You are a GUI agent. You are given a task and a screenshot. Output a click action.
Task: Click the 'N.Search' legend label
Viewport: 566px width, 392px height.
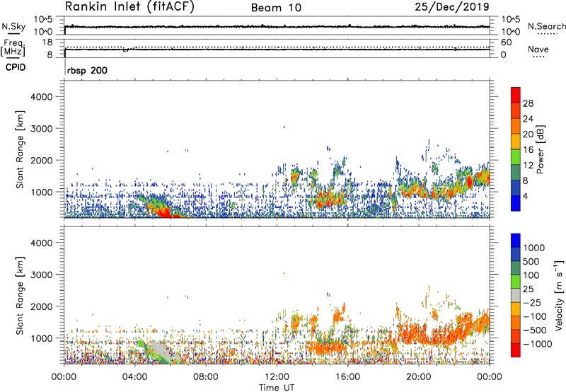[546, 26]
